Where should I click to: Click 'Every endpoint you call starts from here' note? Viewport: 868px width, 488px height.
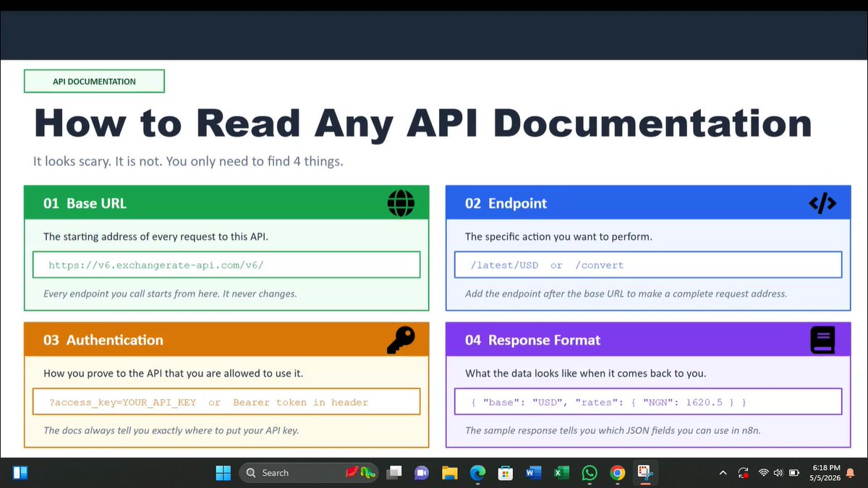pyautogui.click(x=170, y=294)
